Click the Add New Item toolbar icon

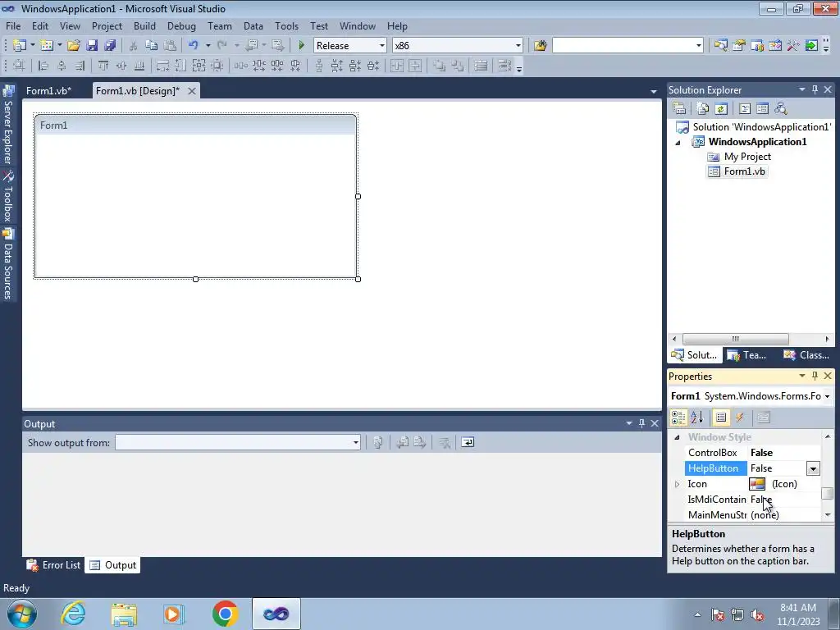tap(46, 46)
